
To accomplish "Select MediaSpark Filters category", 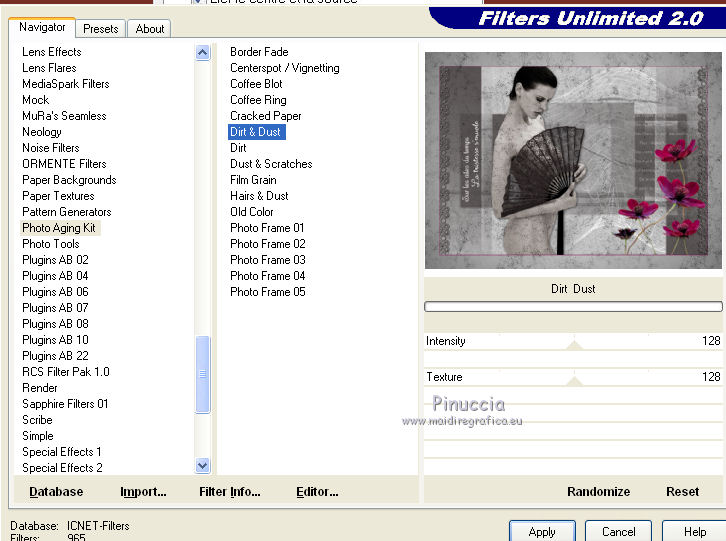I will tap(66, 84).
